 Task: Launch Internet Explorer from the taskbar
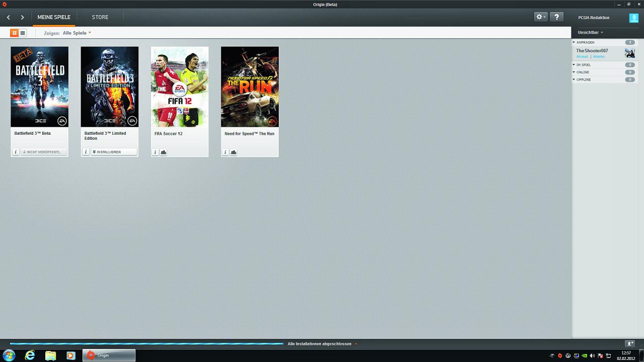pyautogui.click(x=30, y=355)
